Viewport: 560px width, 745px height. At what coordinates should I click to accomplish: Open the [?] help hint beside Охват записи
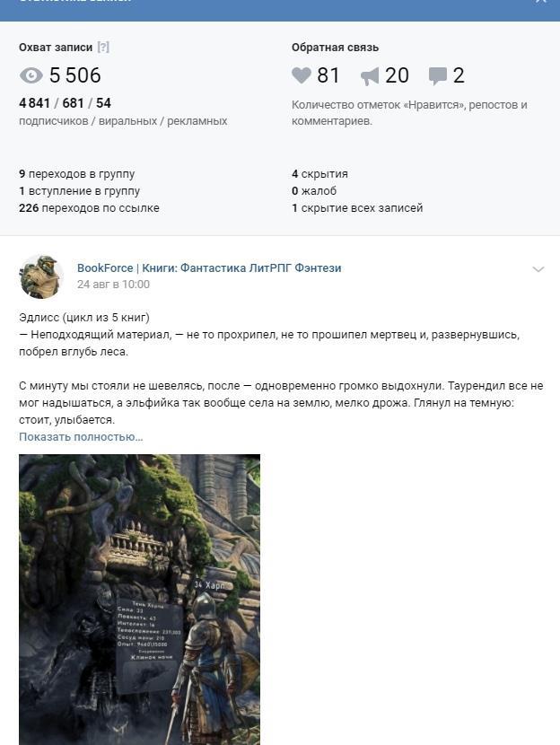pyautogui.click(x=103, y=47)
